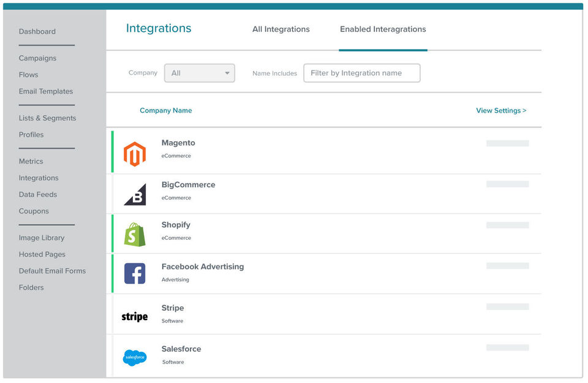The width and height of the screenshot is (588, 383).
Task: Open Profiles in sidebar
Action: (31, 135)
